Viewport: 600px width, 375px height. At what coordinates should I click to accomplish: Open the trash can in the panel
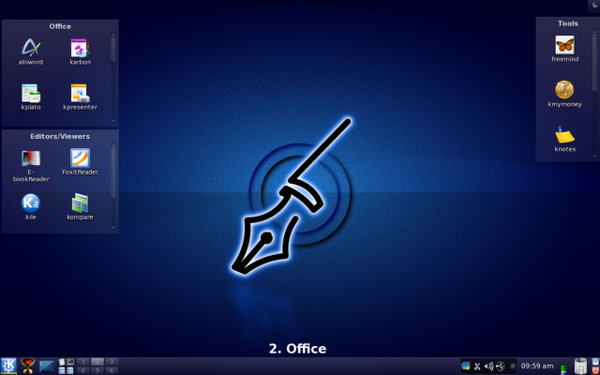point(580,366)
